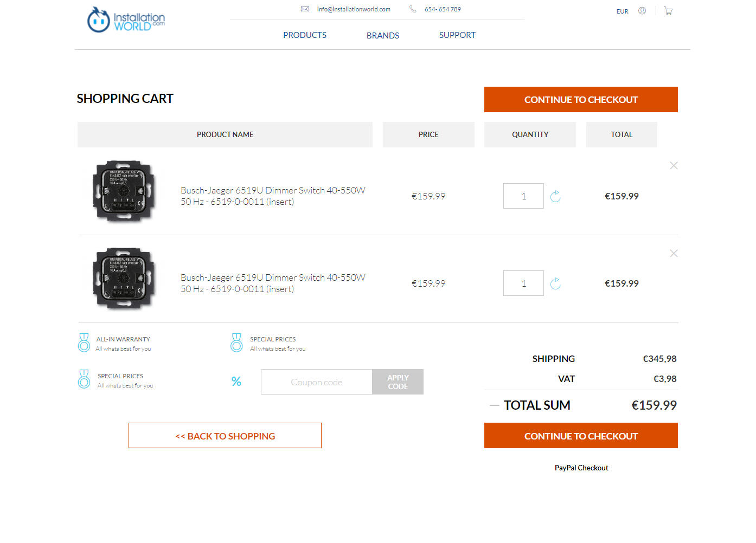Open the first dimmer switch product thumbnail
Screen dimensions: 756x543
click(124, 191)
